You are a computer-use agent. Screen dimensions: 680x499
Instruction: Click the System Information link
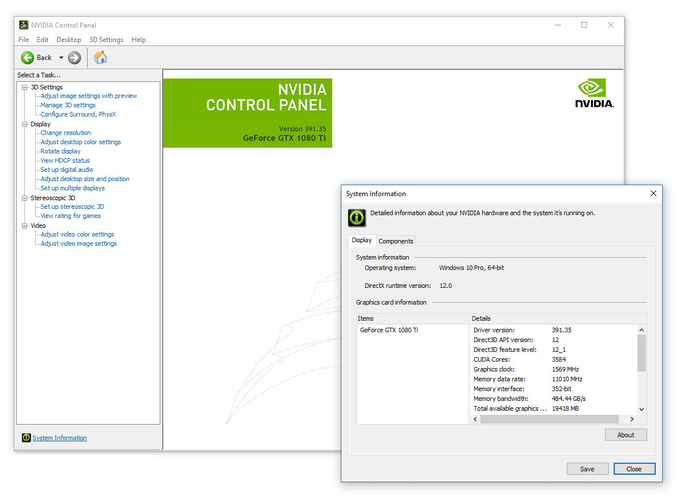click(60, 438)
